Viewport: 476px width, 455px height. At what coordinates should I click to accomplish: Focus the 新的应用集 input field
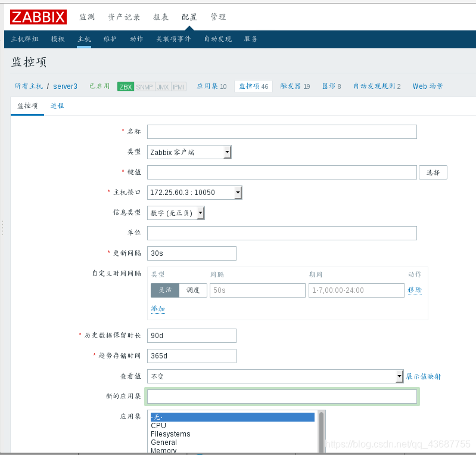point(282,397)
